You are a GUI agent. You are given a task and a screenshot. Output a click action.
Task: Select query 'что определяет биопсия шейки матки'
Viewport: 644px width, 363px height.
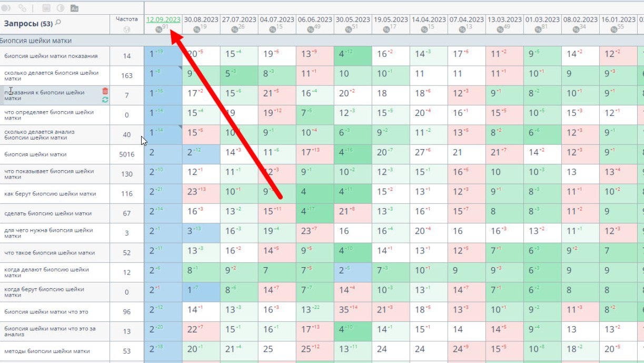[49, 115]
